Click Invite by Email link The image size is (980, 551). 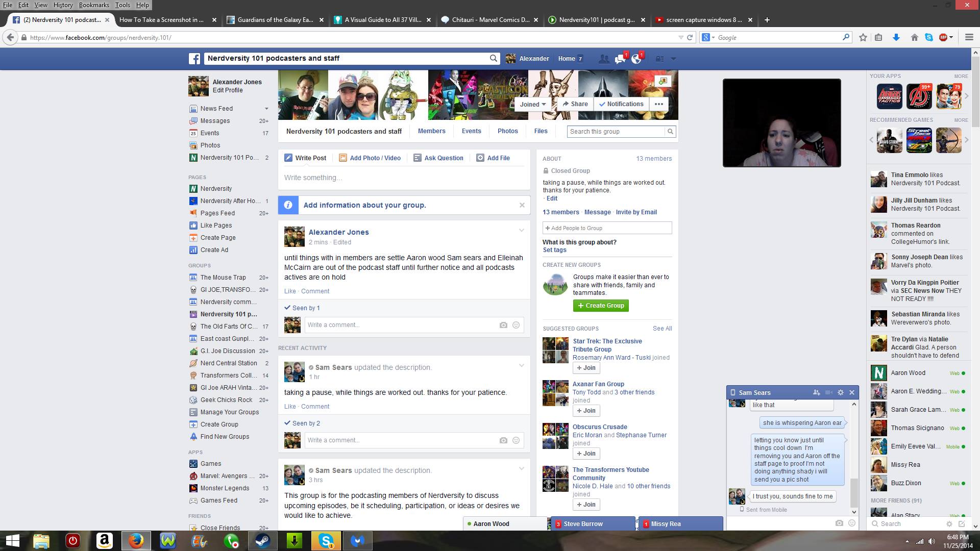click(636, 212)
